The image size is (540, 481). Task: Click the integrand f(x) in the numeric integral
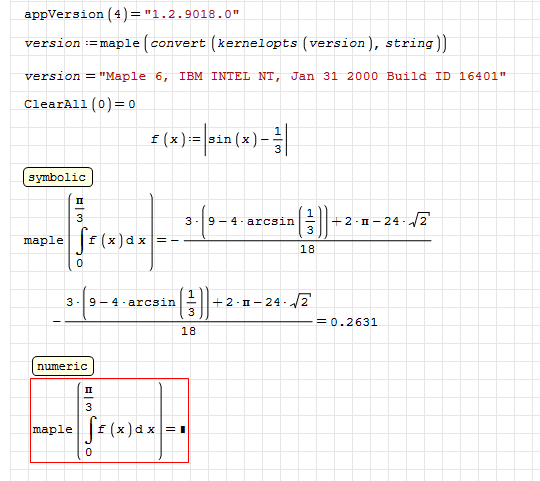tap(114, 429)
